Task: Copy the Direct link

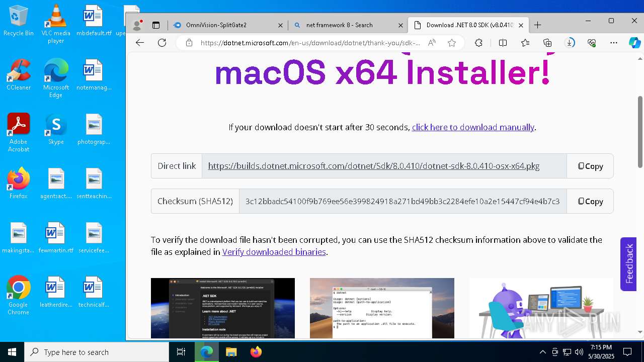Action: [590, 166]
